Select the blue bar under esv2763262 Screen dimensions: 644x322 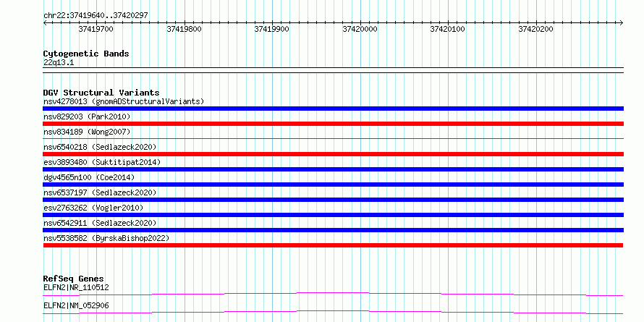(x=333, y=215)
